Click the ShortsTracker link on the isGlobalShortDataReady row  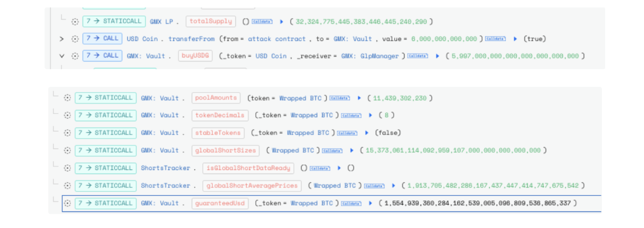pos(165,168)
